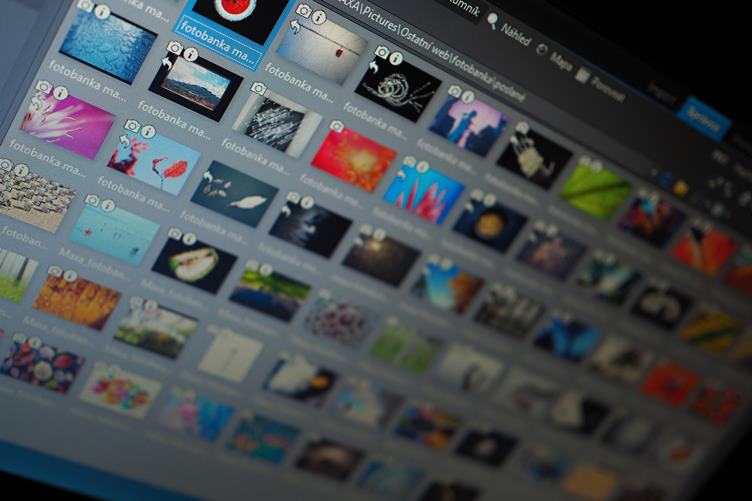This screenshot has width=752, height=501.
Task: Click 'poslané' in the folder path
Action: pos(509,91)
